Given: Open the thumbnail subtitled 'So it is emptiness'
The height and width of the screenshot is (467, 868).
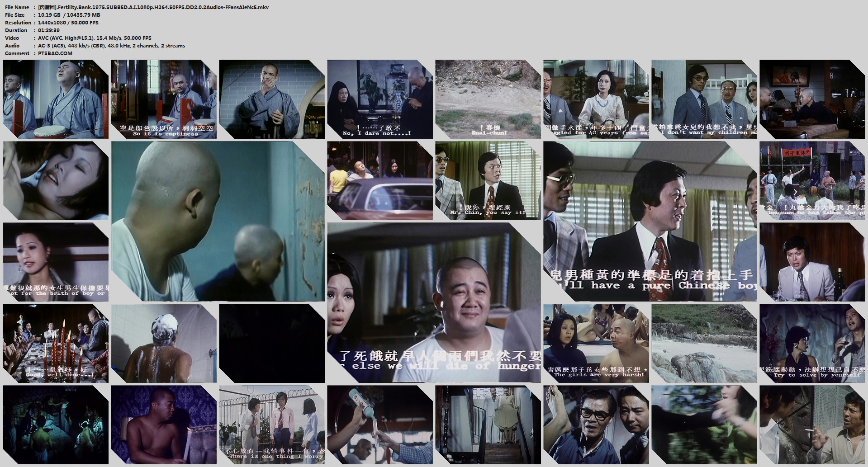Looking at the screenshot, I should coord(164,99).
